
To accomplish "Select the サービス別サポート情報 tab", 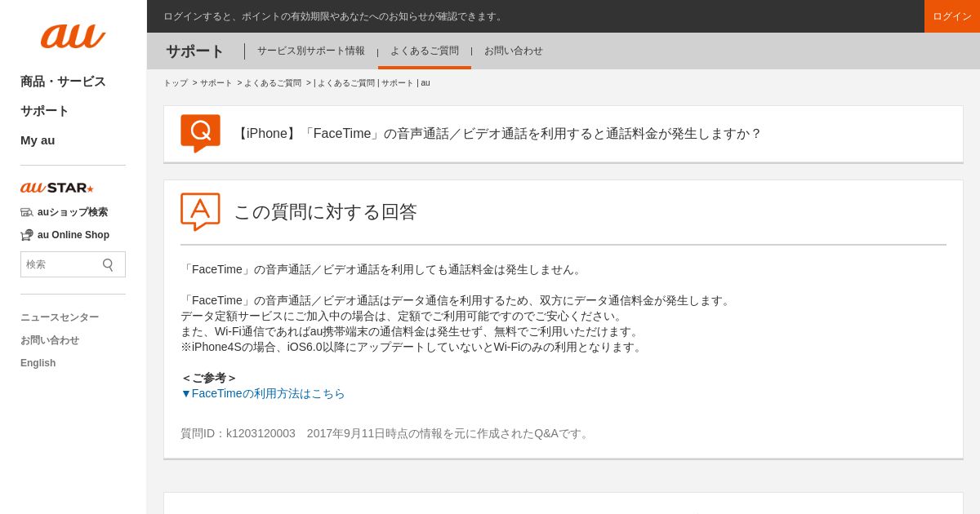I will (x=311, y=51).
